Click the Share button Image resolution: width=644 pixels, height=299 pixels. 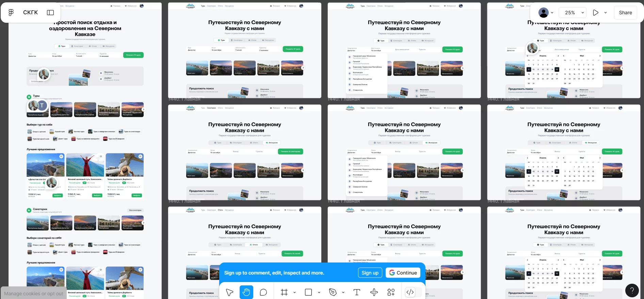pyautogui.click(x=625, y=13)
